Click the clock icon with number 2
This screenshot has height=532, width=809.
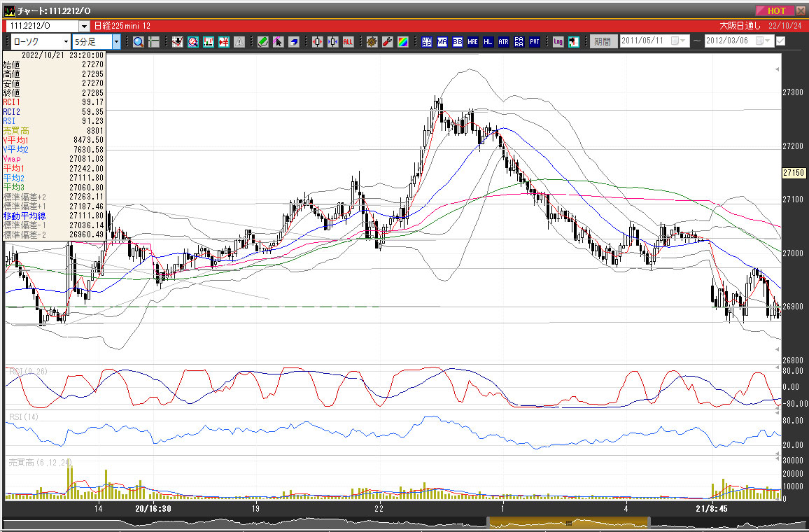click(193, 42)
